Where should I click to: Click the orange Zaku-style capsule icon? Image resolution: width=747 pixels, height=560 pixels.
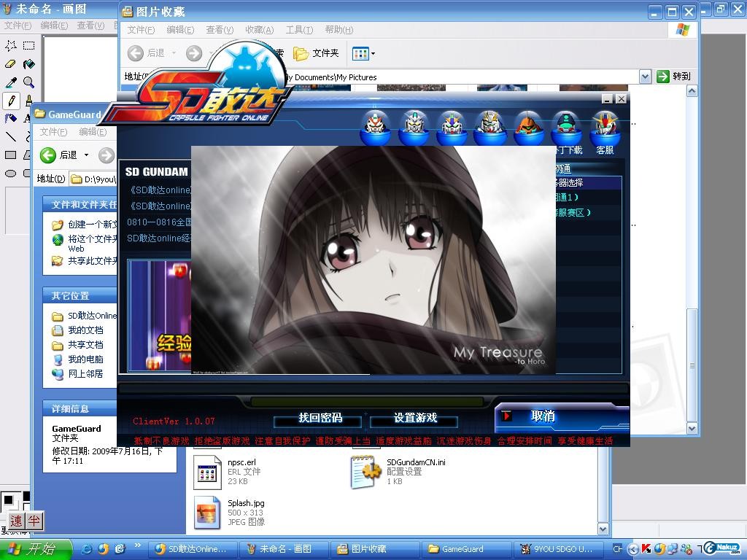[x=528, y=128]
